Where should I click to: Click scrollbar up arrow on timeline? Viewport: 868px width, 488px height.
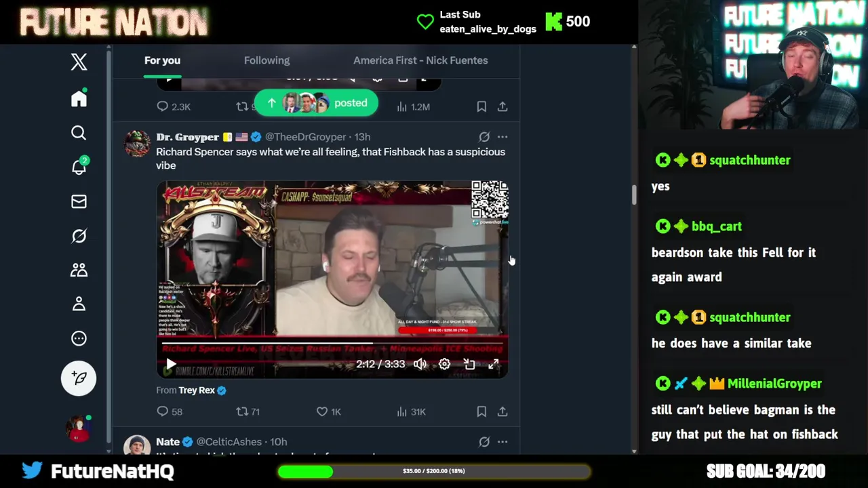coord(634,47)
